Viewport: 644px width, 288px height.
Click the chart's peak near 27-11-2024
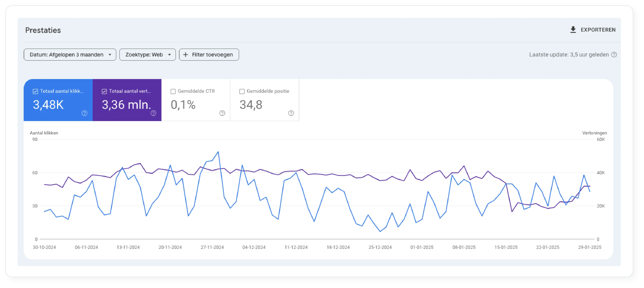coord(218,152)
